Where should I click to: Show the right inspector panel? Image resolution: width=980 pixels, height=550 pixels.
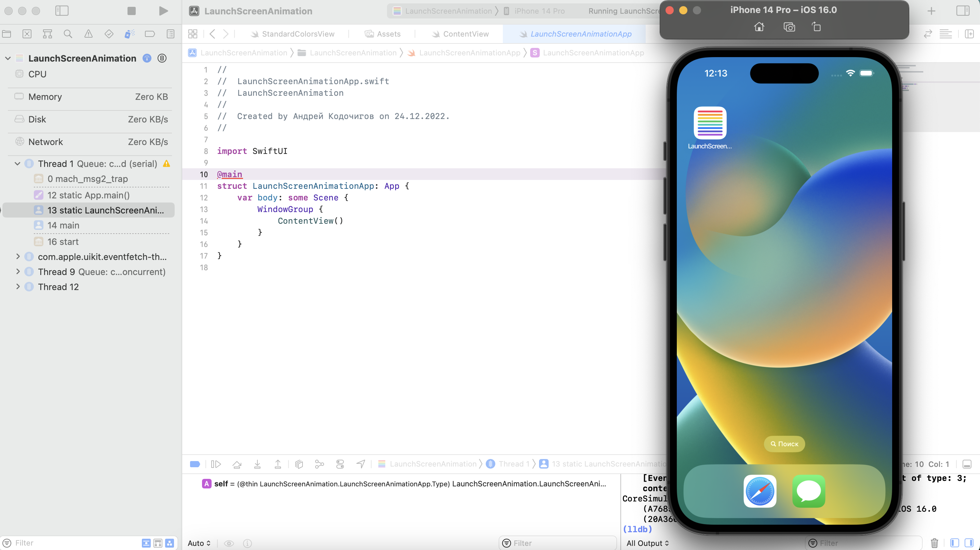tap(963, 10)
